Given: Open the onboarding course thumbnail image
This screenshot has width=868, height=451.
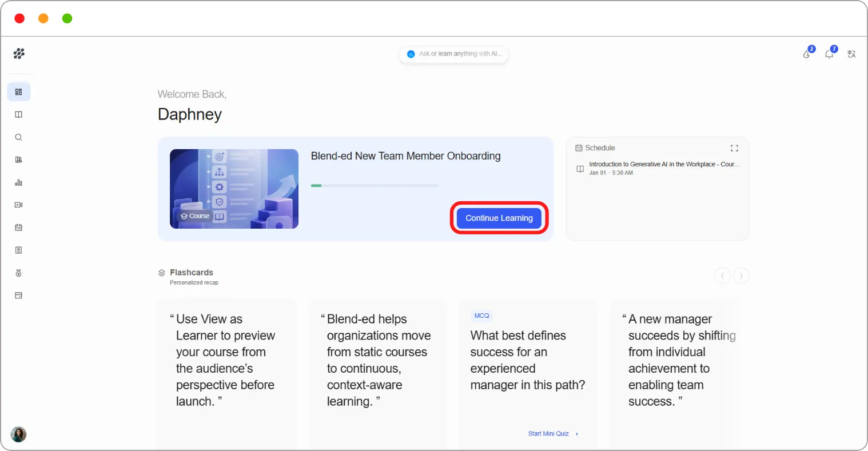Looking at the screenshot, I should (x=234, y=189).
